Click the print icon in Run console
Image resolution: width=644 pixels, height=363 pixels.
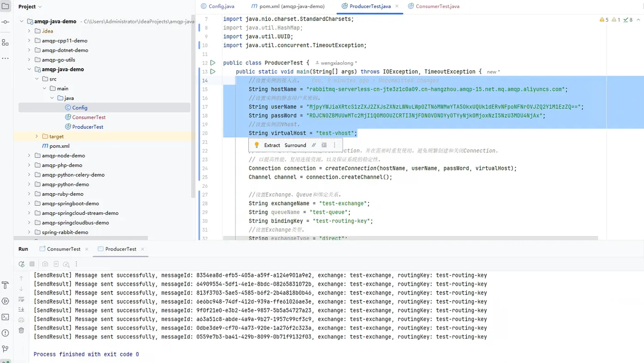click(x=21, y=320)
